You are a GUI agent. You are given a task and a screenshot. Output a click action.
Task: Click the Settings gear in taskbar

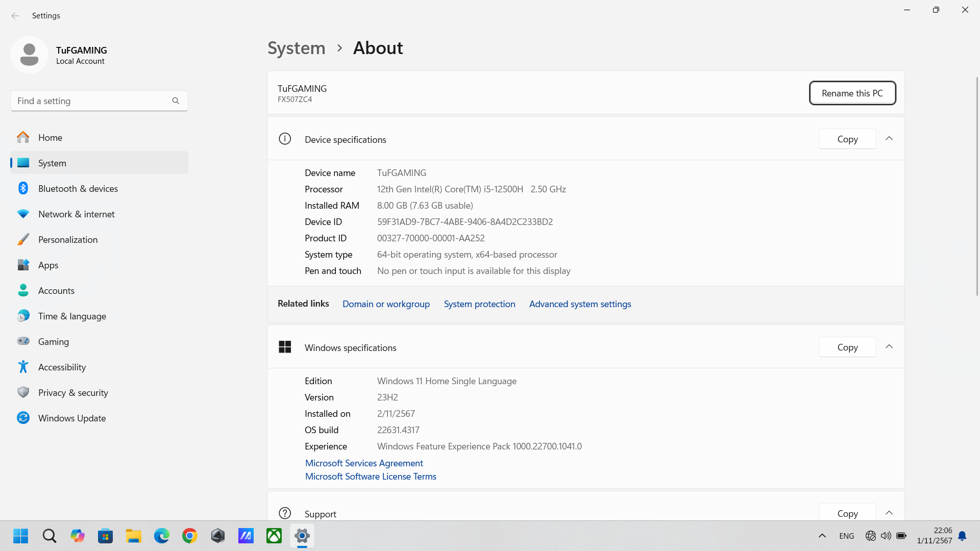pos(302,536)
